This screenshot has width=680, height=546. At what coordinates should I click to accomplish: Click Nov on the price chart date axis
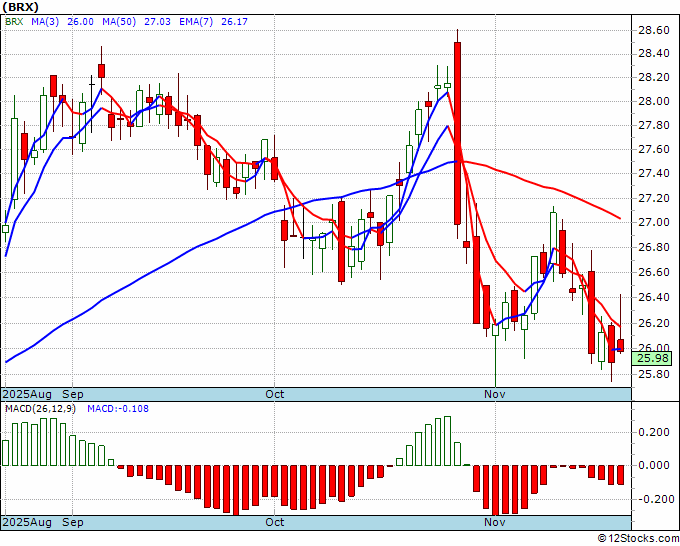tap(495, 394)
